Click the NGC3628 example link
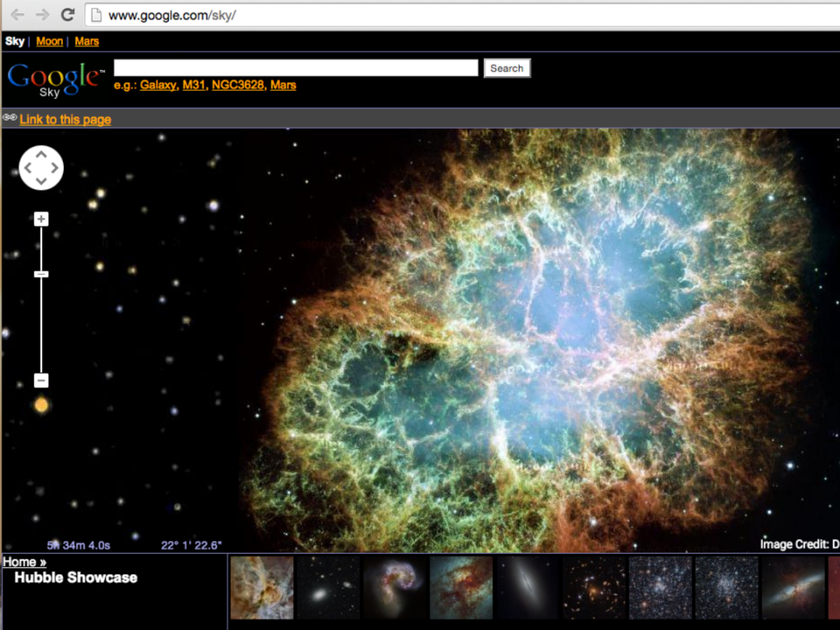Screen dimensions: 840x630 237,85
